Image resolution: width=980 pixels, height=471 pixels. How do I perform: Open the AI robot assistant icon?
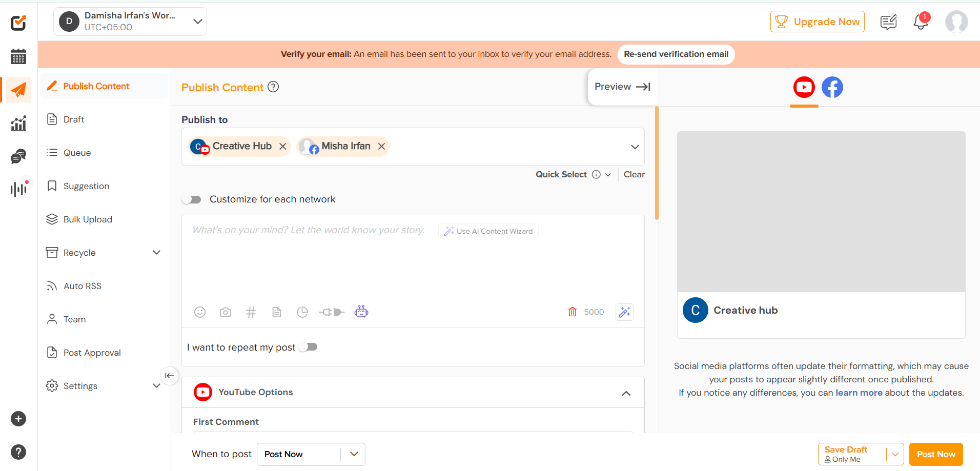361,312
